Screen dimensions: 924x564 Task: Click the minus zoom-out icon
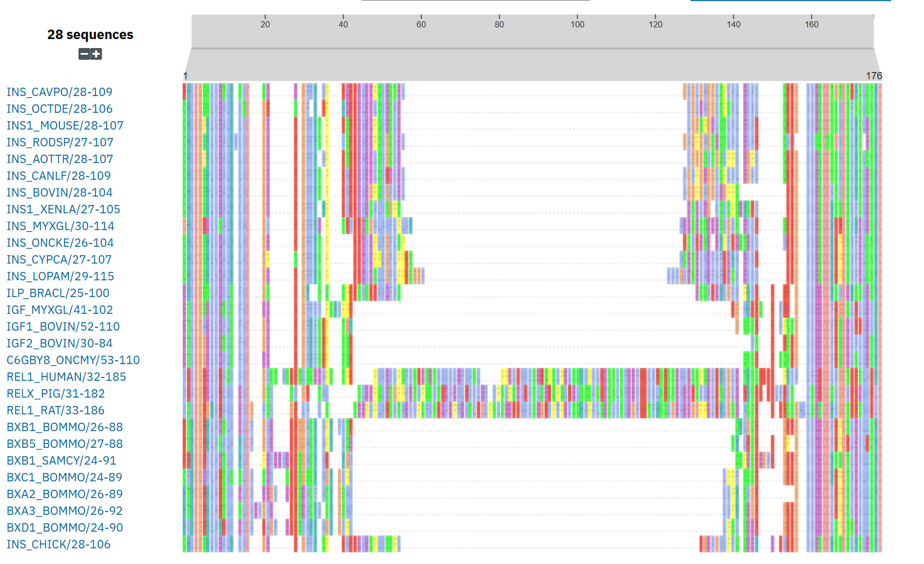84,54
